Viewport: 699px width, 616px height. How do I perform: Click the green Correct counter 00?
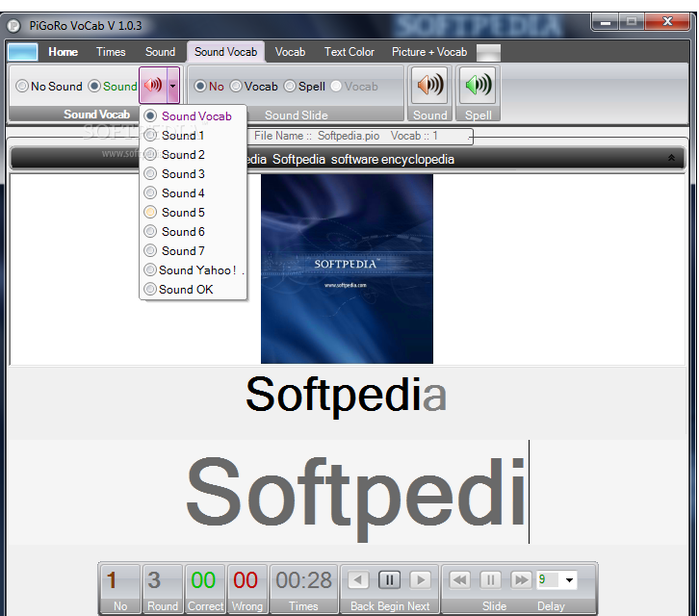(205, 588)
